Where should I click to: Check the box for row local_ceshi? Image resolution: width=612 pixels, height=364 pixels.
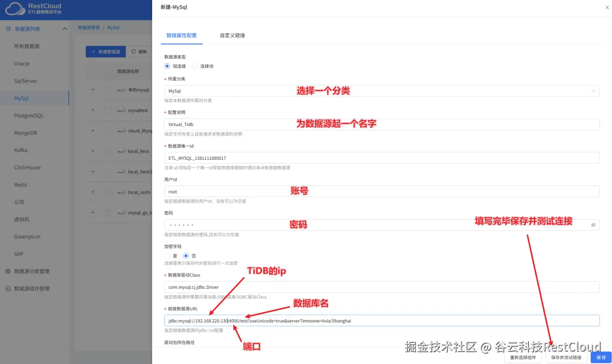point(107,192)
